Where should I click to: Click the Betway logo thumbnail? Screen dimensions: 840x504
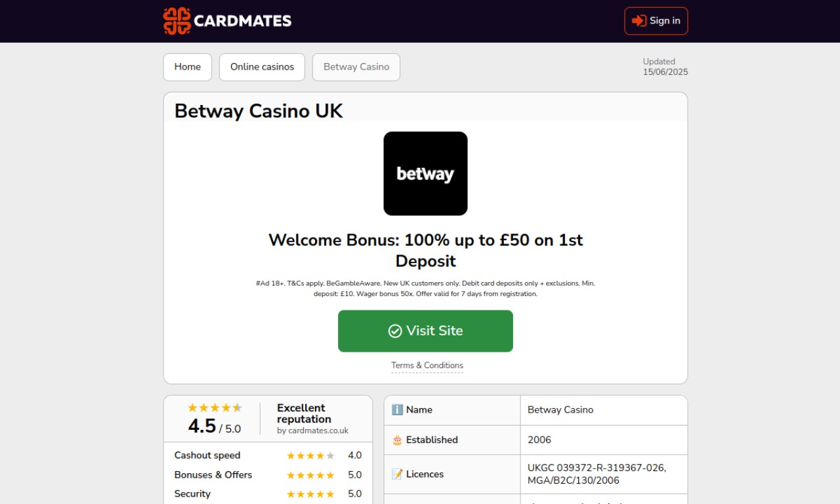425,173
